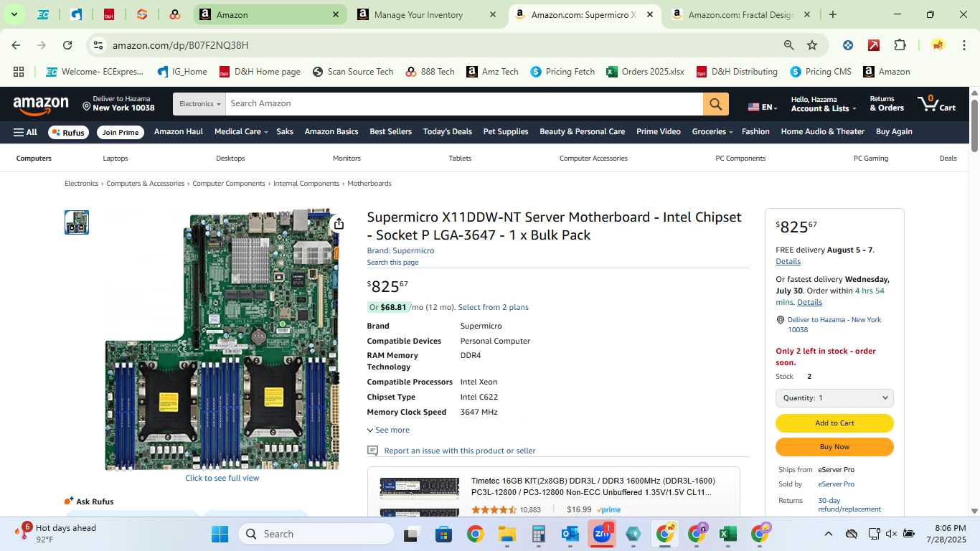Open the bookmarks apps grid icon
Screen dimensions: 980x551
pyautogui.click(x=19, y=72)
